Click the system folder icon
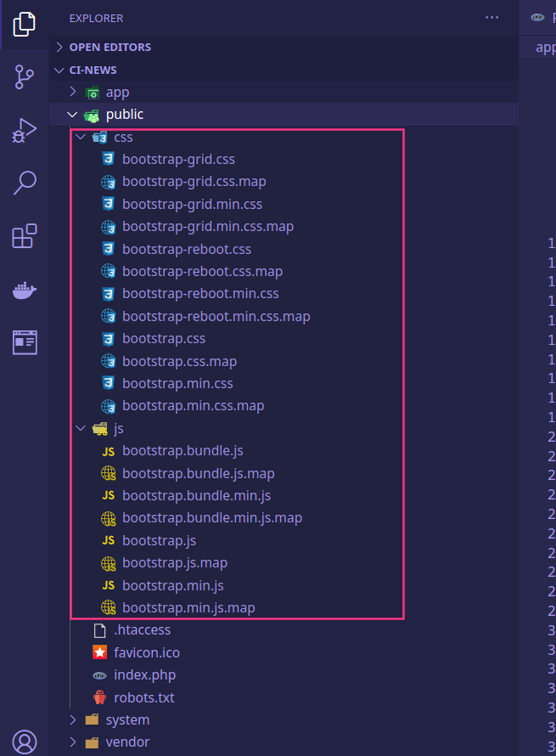 (x=92, y=719)
